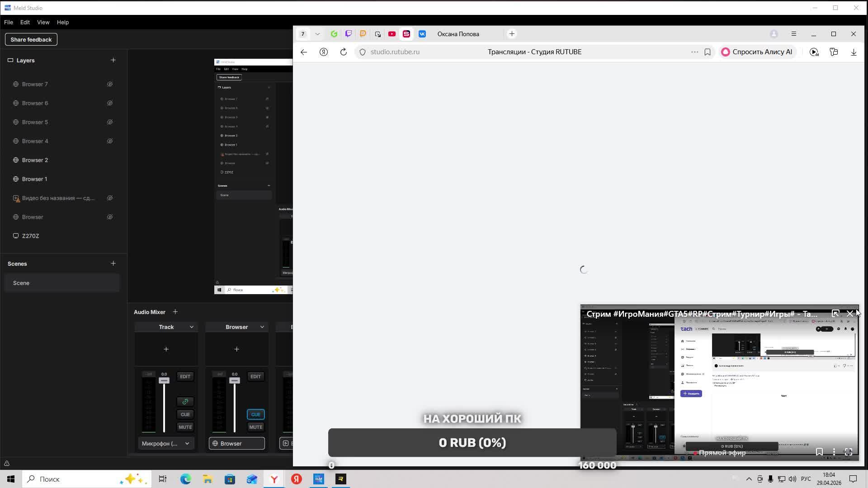The height and width of the screenshot is (488, 868).
Task: Open Микрофон input source dropdown
Action: [187, 444]
